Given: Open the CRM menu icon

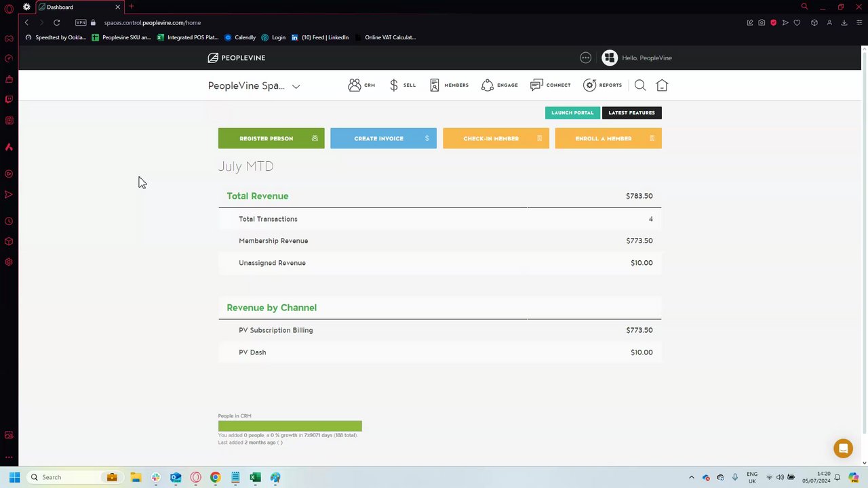Looking at the screenshot, I should [x=355, y=85].
